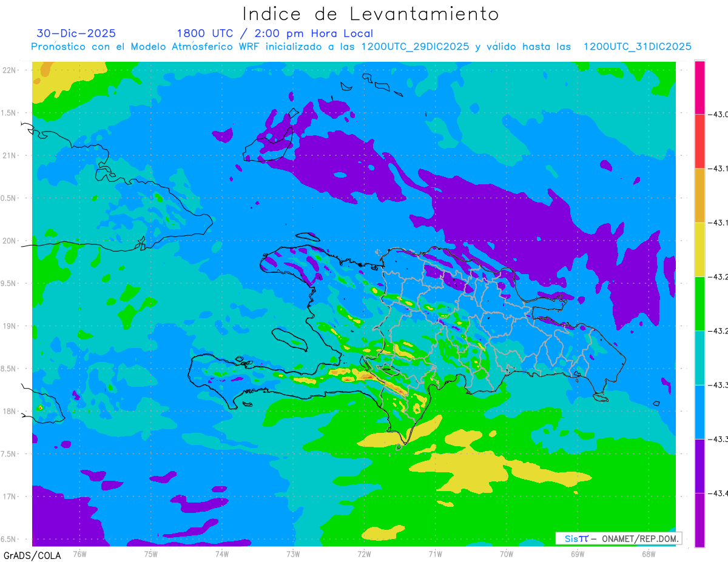Click the '1.5N' latitude label
Viewport: 728px width, 562px height.
9,113
